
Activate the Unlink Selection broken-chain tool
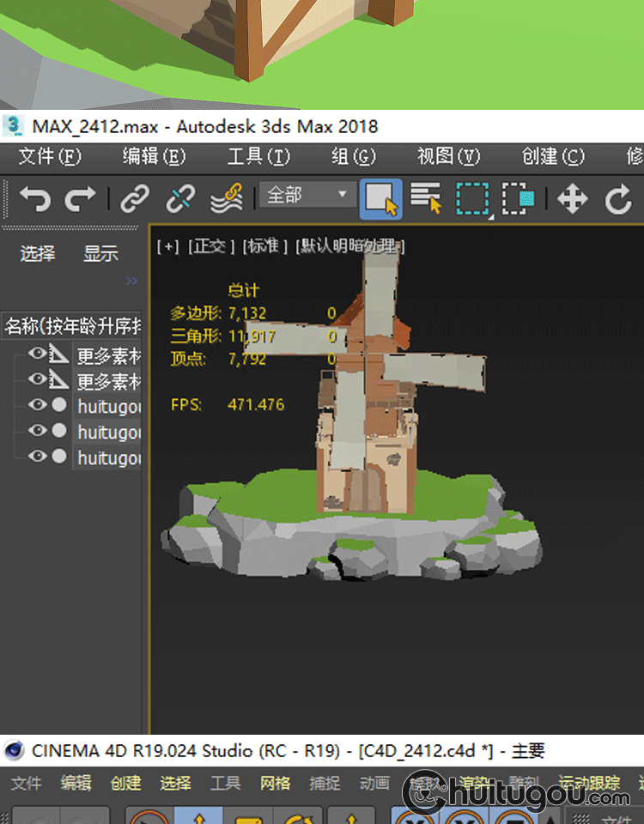tap(180, 199)
